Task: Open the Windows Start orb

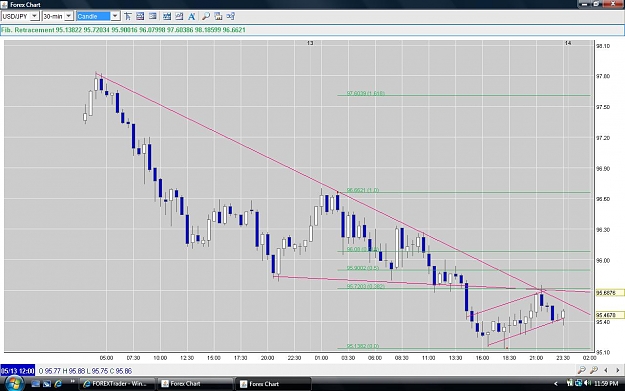Action: point(14,383)
